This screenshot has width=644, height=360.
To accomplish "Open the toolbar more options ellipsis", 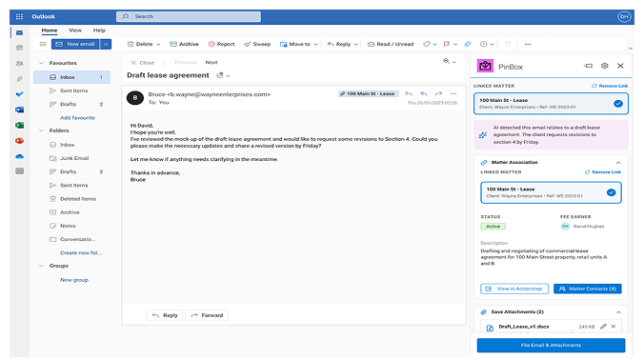I will [528, 44].
